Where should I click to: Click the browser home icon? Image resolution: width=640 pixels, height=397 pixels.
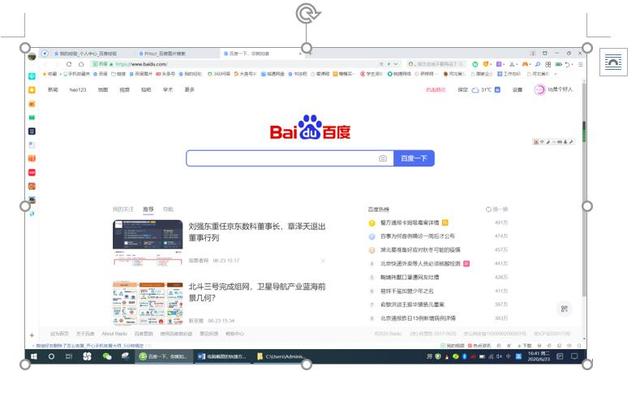click(81, 64)
